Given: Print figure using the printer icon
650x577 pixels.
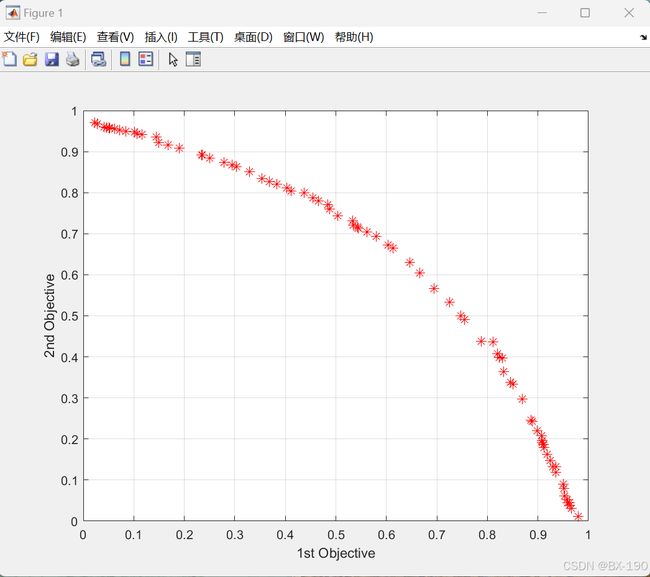Looking at the screenshot, I should point(73,59).
